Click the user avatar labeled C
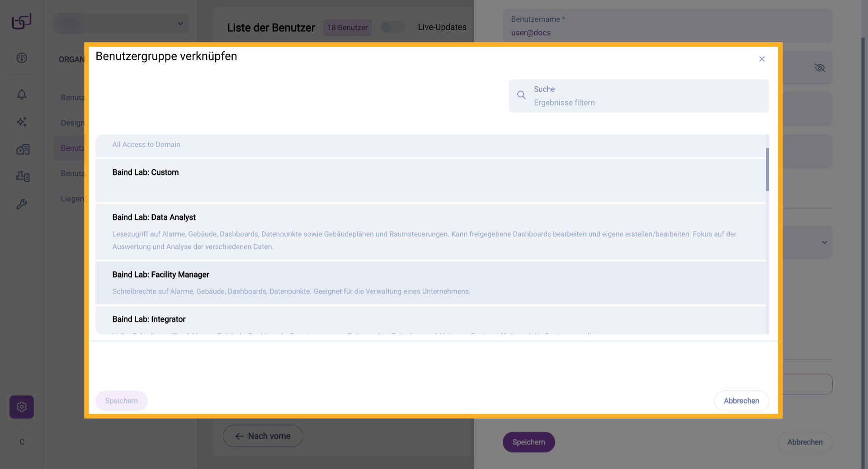 point(22,442)
